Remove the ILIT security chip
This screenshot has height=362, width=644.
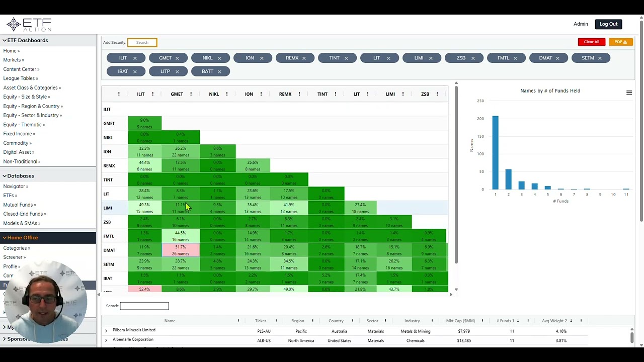[135, 58]
